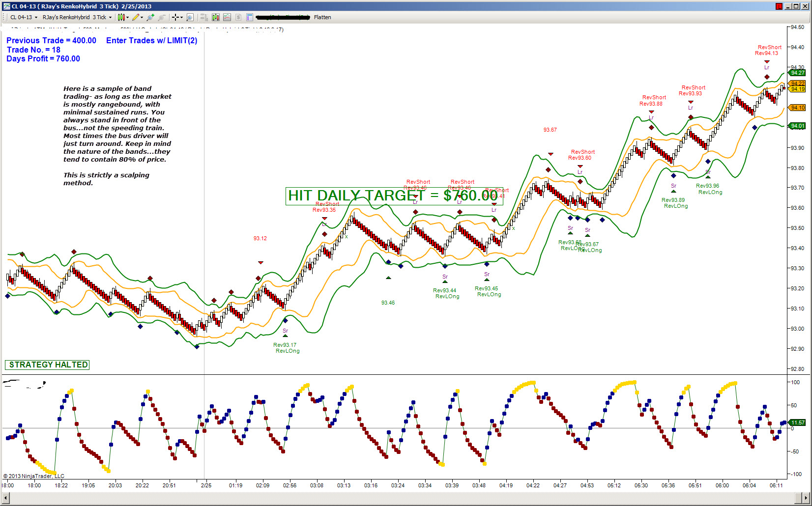Open the CL 04-13 instrument selector
The height and width of the screenshot is (506, 812).
24,17
